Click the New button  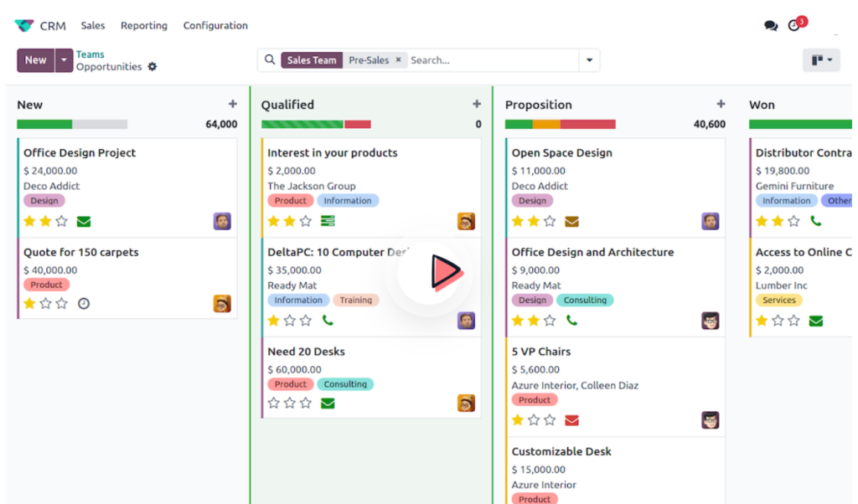[x=35, y=60]
